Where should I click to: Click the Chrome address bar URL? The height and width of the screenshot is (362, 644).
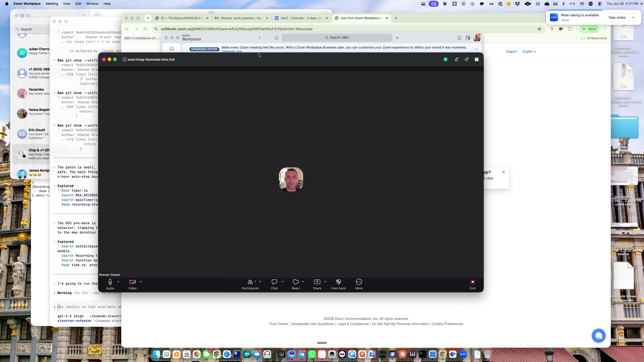237,29
